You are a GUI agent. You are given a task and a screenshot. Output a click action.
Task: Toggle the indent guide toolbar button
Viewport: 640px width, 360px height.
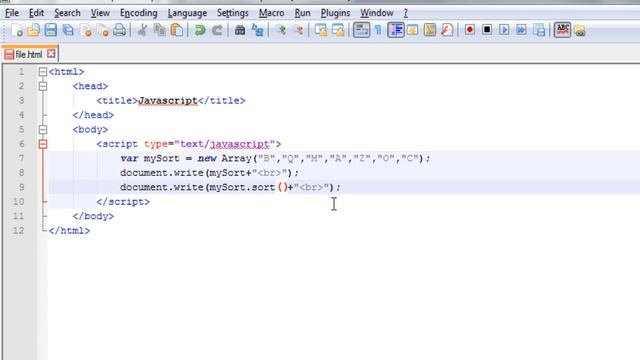coord(396,30)
